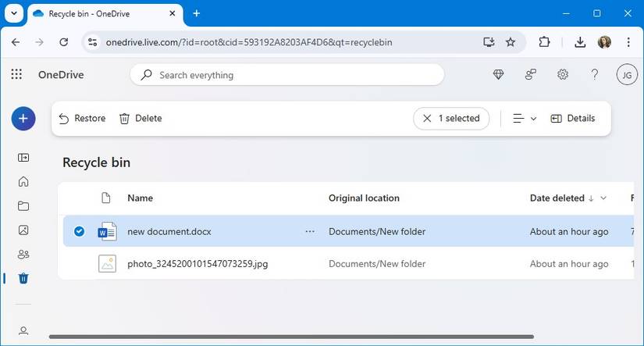Go to Home in sidebar

click(x=23, y=182)
